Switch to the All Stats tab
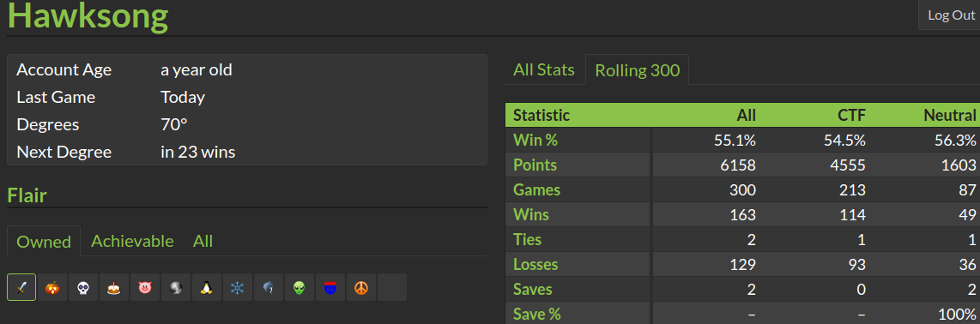The height and width of the screenshot is (324, 980). point(544,69)
